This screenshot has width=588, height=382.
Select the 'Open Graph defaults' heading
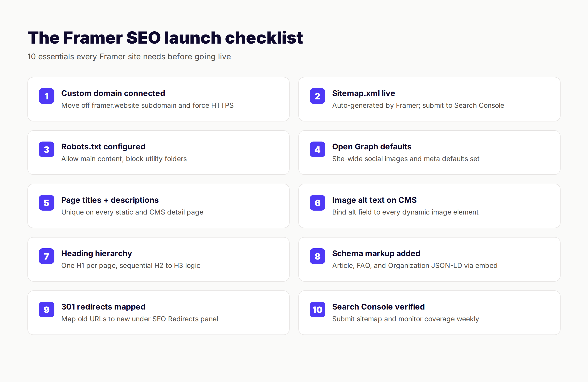click(x=372, y=147)
